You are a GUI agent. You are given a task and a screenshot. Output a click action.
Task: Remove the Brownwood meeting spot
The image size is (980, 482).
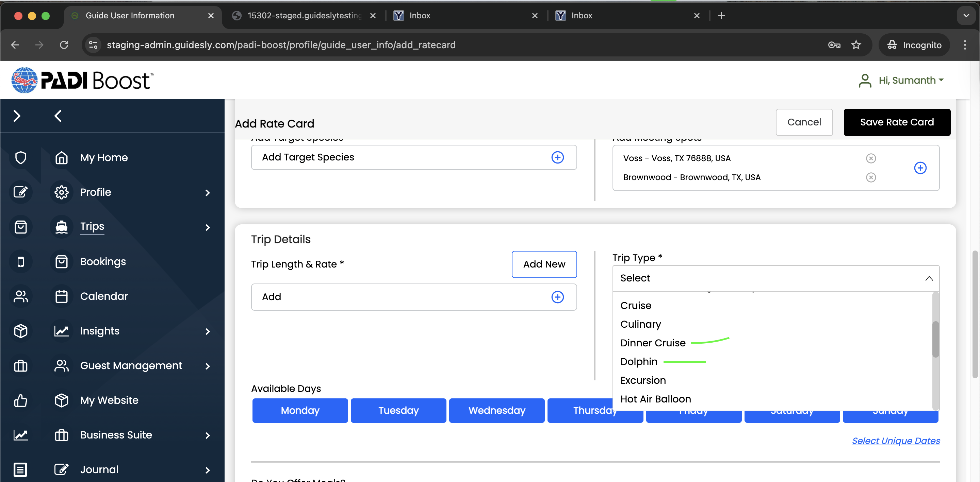coord(870,177)
